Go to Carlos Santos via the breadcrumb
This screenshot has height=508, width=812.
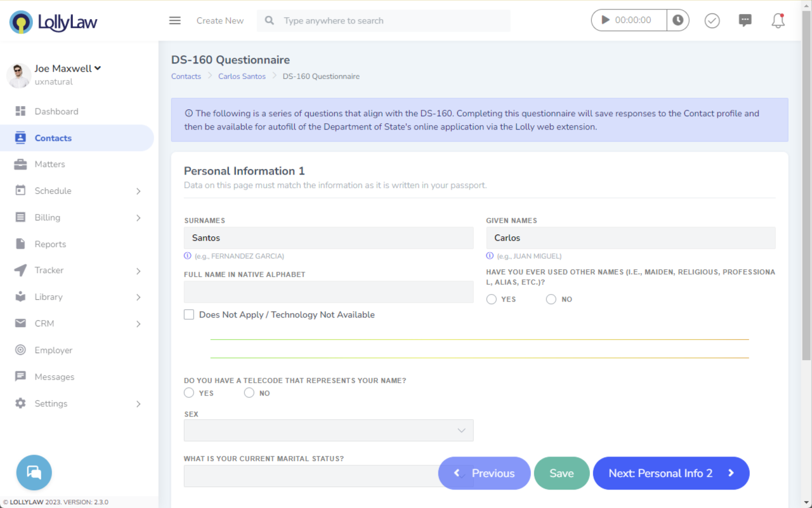[x=242, y=76]
